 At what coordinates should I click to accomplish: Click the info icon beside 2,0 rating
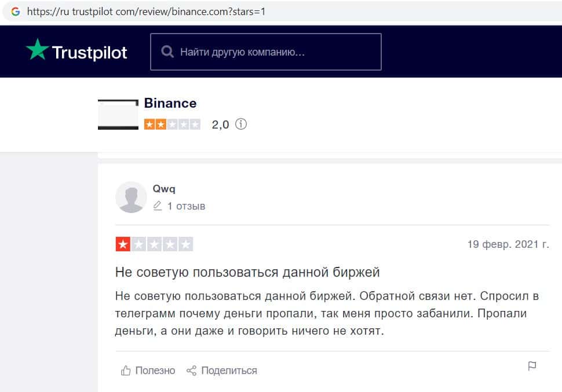coord(241,124)
